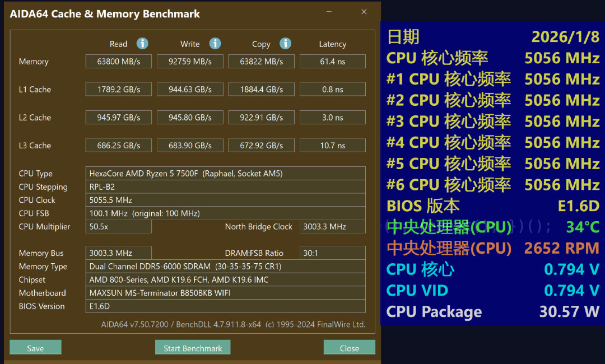The width and height of the screenshot is (605, 364).
Task: Click the info icon next to Read
Action: [x=142, y=44]
